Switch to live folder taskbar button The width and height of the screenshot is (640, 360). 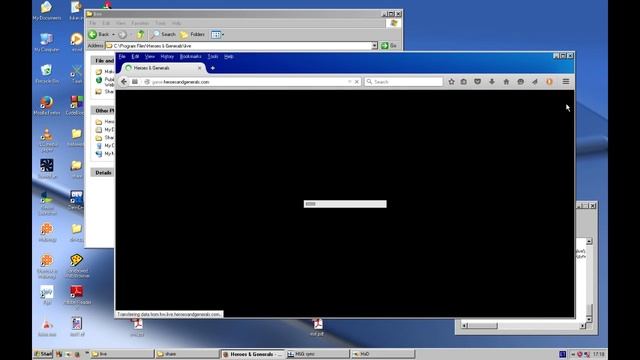click(x=122, y=354)
